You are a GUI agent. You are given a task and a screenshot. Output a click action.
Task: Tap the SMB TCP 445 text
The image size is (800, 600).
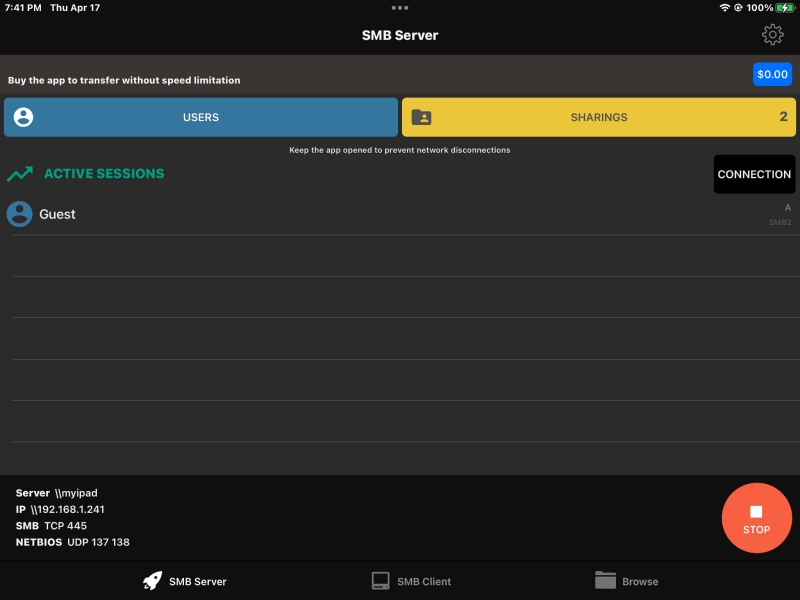click(x=51, y=526)
